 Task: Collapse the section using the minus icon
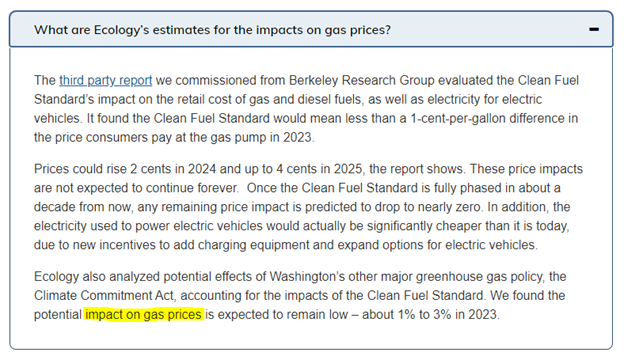(x=594, y=29)
